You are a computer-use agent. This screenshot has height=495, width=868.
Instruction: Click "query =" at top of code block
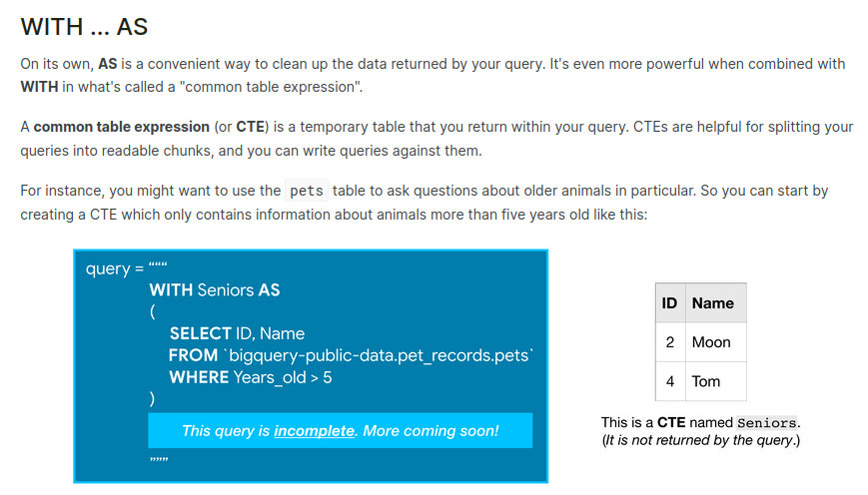click(114, 268)
